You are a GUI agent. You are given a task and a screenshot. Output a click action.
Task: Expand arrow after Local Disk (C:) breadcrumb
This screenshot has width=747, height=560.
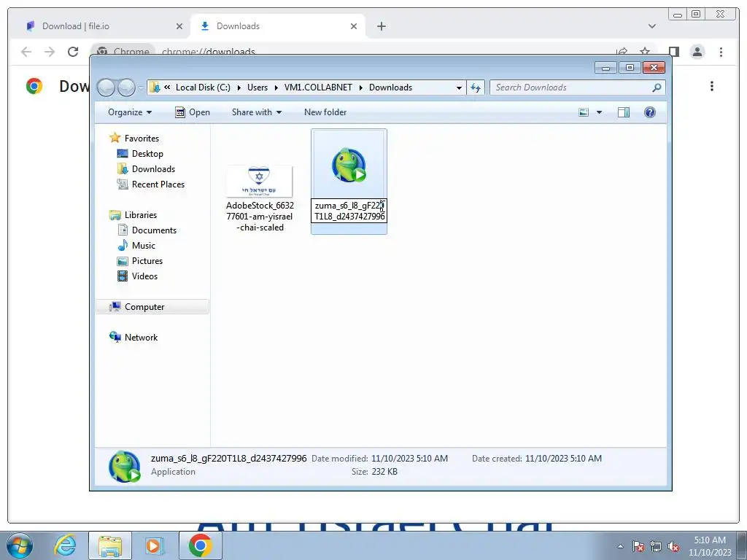[239, 87]
